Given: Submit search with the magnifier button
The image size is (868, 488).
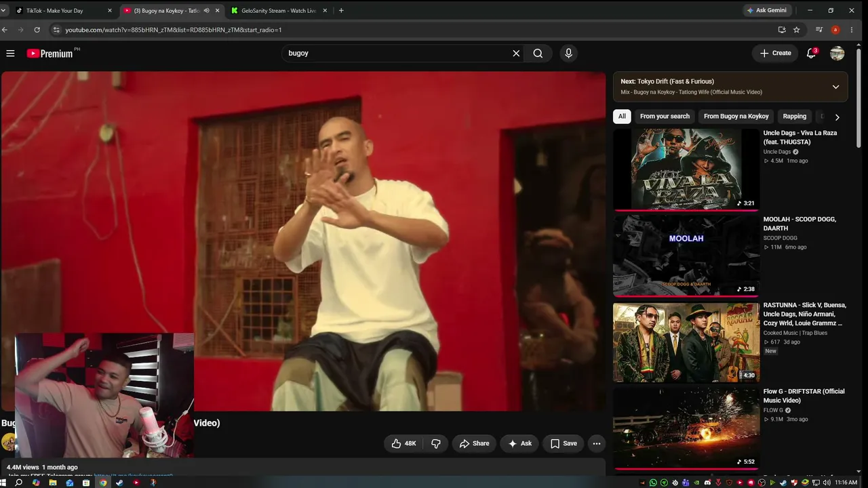Looking at the screenshot, I should click(x=538, y=53).
